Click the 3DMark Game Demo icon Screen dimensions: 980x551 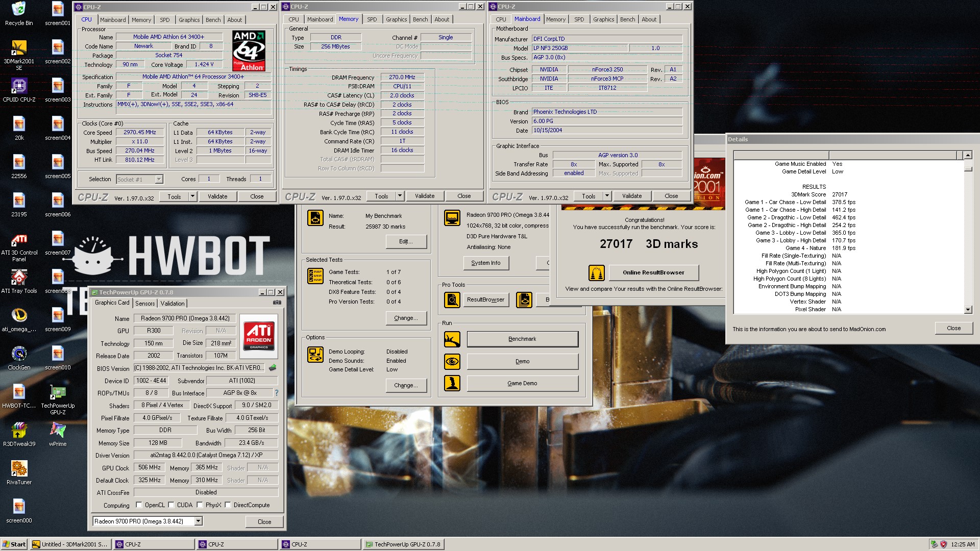pyautogui.click(x=452, y=383)
